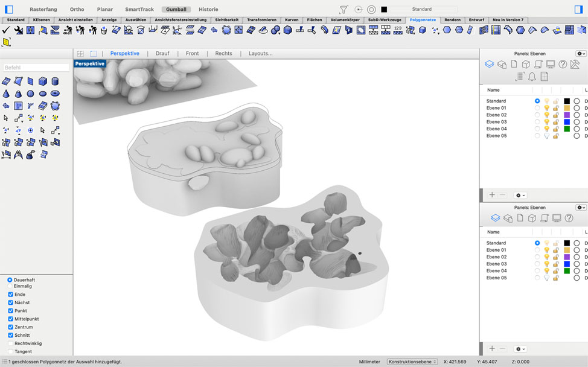This screenshot has height=367, width=588.
Task: Select the mesh cone tool
Action: tap(6, 94)
